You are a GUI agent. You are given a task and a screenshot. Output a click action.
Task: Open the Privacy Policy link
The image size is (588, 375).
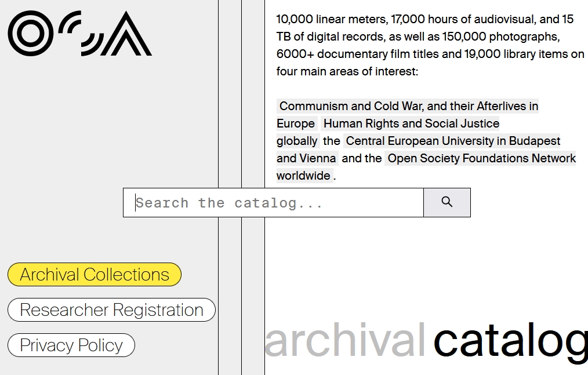(x=71, y=345)
